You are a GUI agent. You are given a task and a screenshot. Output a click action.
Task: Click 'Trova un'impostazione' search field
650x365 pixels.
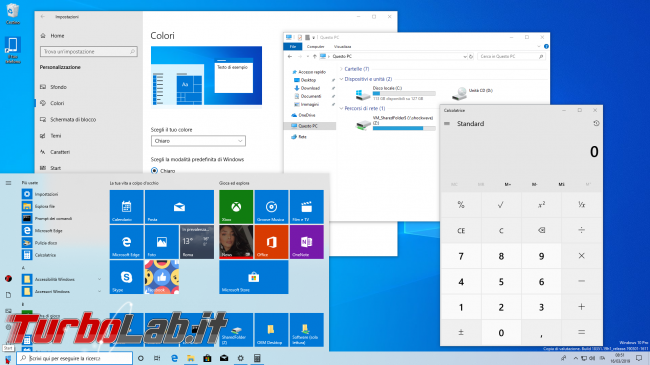pyautogui.click(x=89, y=51)
